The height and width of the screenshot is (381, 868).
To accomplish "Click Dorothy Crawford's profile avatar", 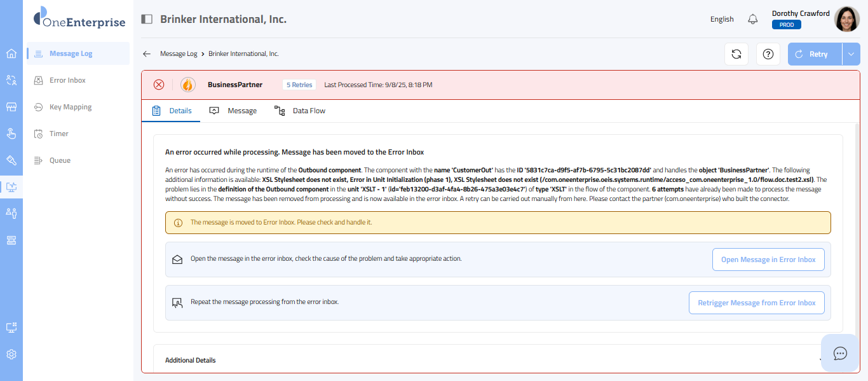I will [846, 19].
